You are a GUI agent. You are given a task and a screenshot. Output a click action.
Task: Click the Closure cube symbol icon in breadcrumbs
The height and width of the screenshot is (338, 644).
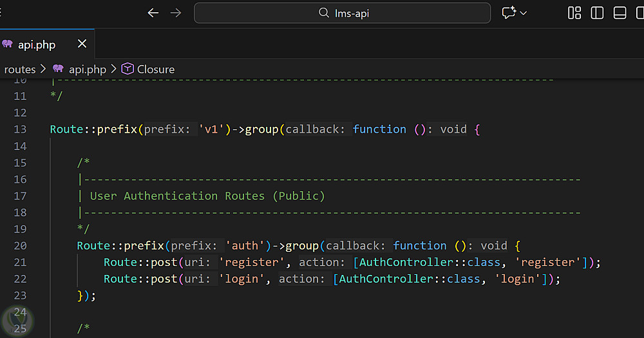[x=128, y=69]
